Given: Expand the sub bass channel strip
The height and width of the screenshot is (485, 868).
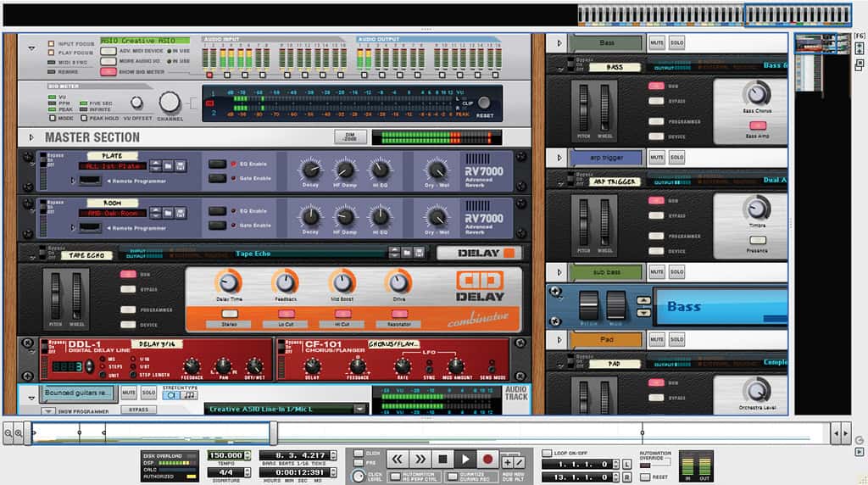Looking at the screenshot, I should point(559,272).
